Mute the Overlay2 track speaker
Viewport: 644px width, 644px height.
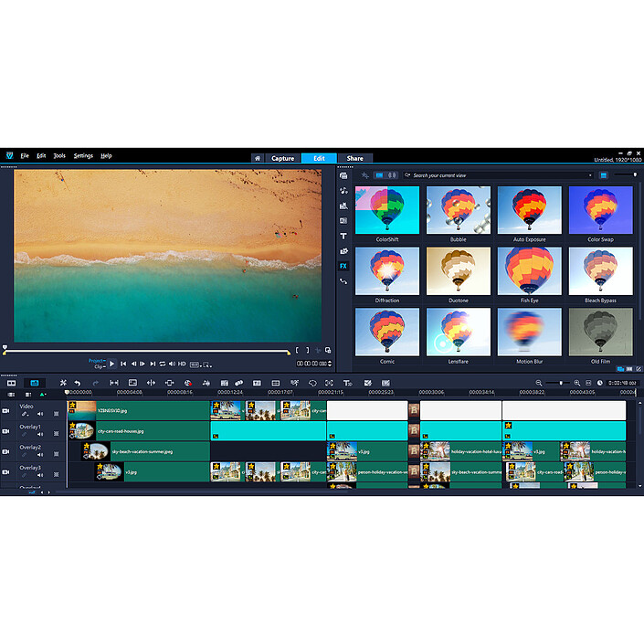coord(40,455)
